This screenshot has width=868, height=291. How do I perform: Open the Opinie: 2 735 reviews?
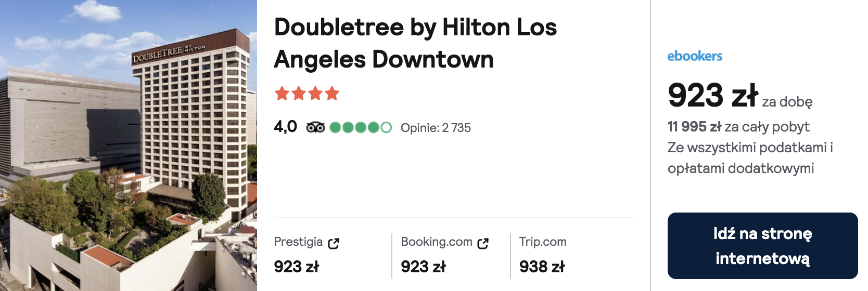pyautogui.click(x=436, y=128)
